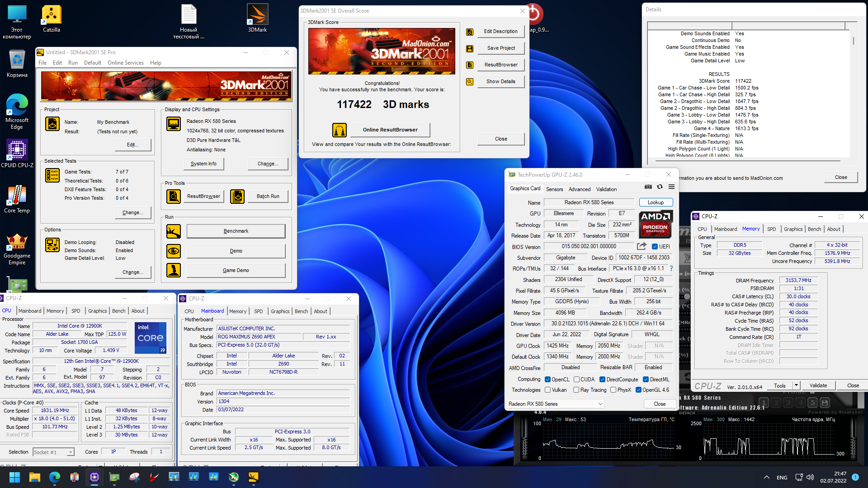Open the File menu in 3DMark2001
The width and height of the screenshot is (868, 488).
42,63
